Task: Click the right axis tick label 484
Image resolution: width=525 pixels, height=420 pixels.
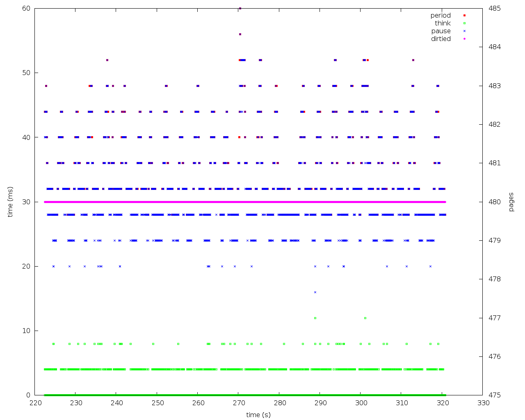Action: 495,47
